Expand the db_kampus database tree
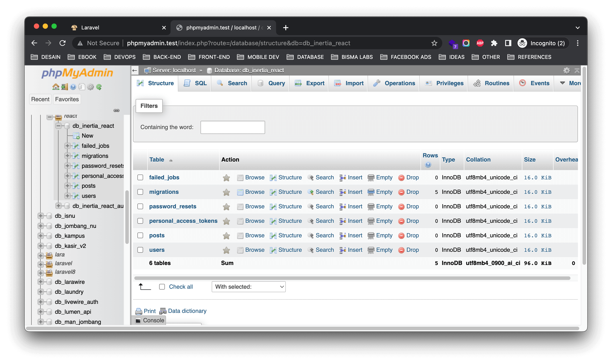The image size is (612, 364). pyautogui.click(x=40, y=236)
